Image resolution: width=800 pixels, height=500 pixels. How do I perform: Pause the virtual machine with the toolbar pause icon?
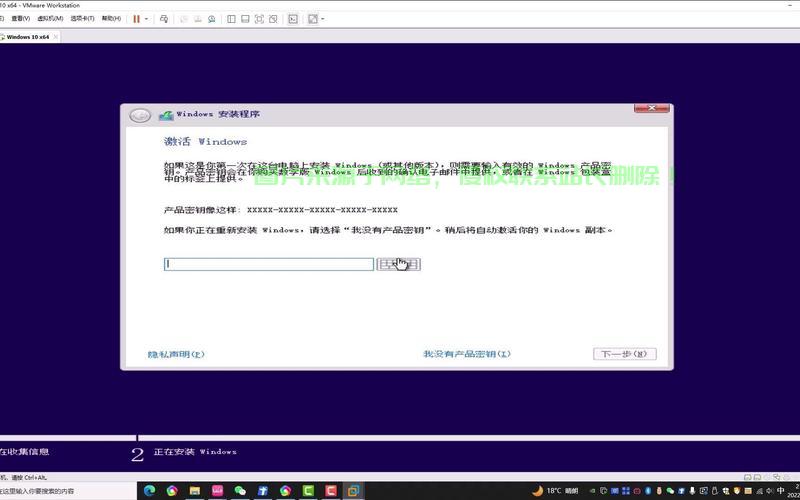[x=136, y=19]
